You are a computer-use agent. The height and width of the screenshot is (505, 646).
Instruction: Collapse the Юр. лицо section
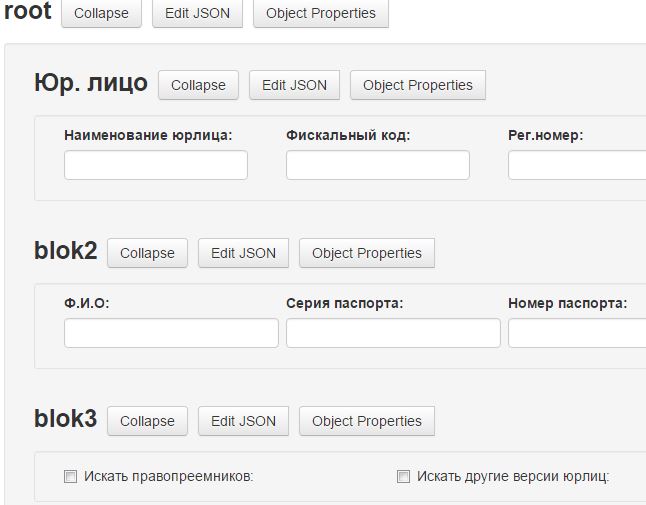click(198, 85)
